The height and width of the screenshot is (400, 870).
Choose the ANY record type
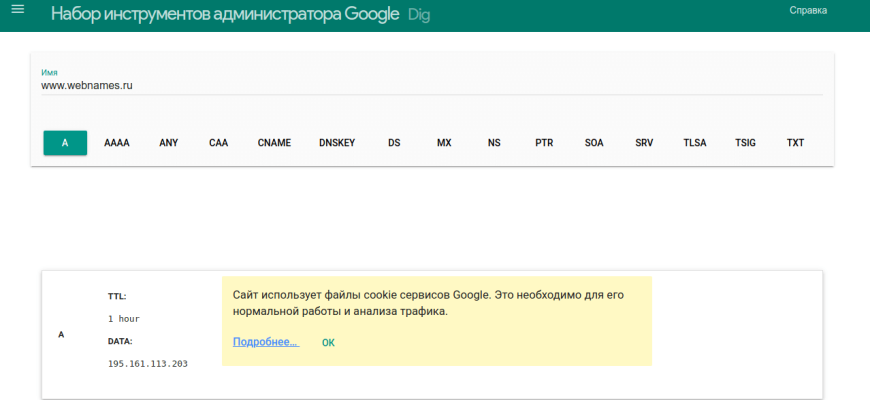169,143
